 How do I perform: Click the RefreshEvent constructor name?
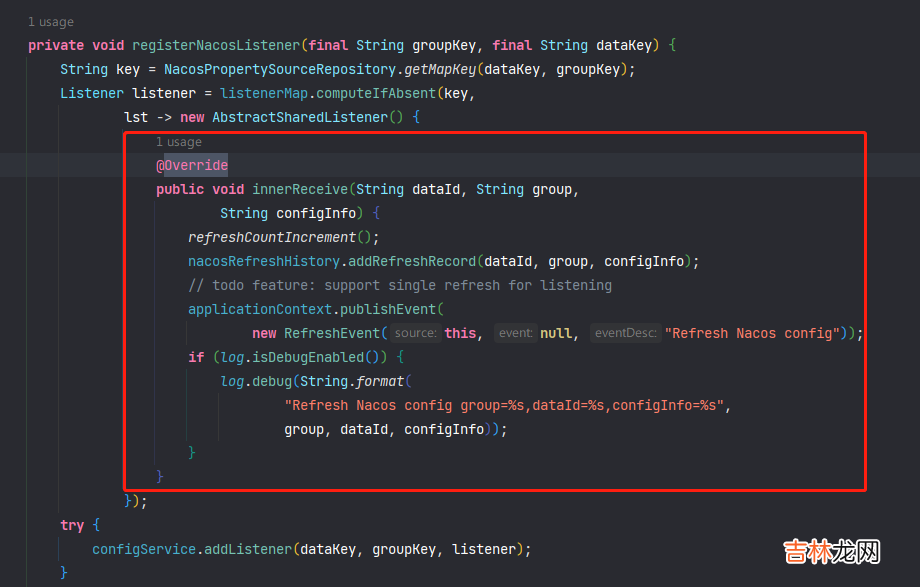point(332,333)
